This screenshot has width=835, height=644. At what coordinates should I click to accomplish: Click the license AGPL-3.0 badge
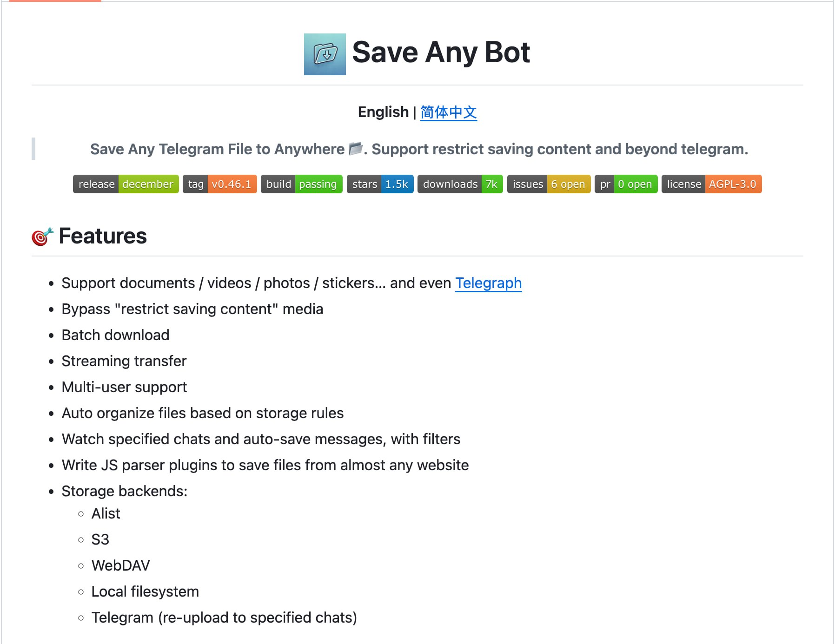tap(711, 184)
